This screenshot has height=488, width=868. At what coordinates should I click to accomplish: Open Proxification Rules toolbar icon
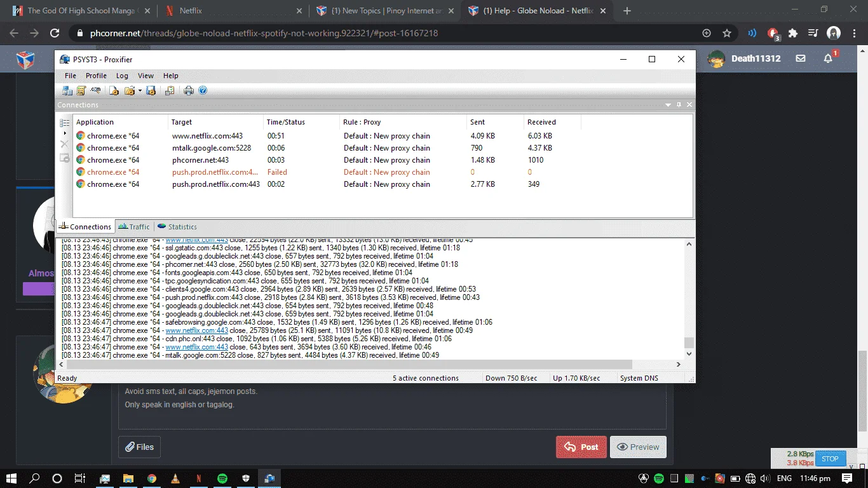click(x=81, y=91)
